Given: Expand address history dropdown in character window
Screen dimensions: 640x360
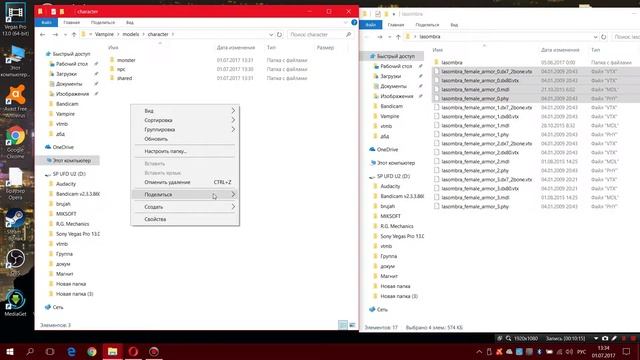Looking at the screenshot, I should click(271, 35).
